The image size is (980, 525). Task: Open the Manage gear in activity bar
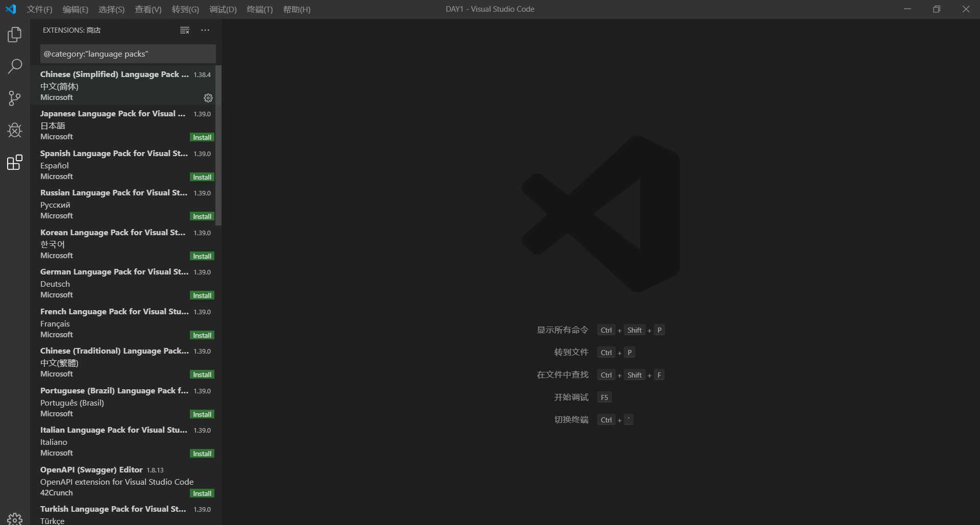pos(15,518)
